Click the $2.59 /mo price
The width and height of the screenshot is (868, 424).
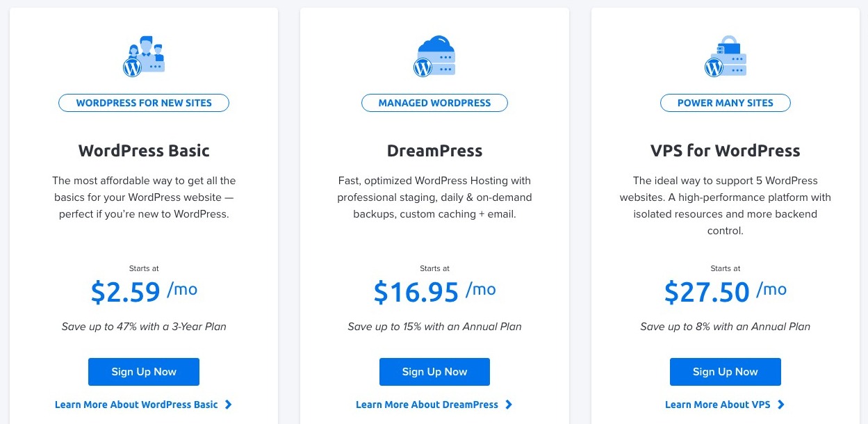click(x=144, y=292)
